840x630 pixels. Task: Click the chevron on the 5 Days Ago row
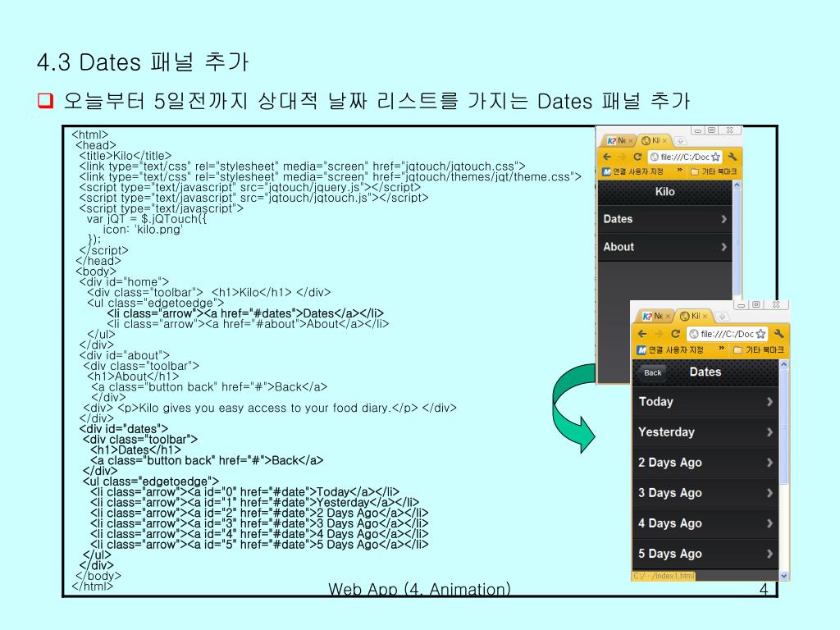coord(769,554)
